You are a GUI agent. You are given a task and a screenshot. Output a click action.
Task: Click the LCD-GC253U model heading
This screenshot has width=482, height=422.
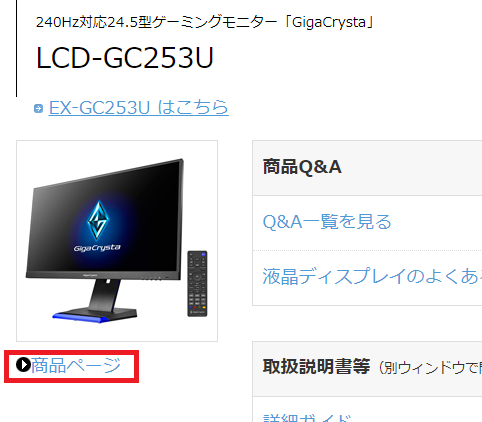(125, 58)
